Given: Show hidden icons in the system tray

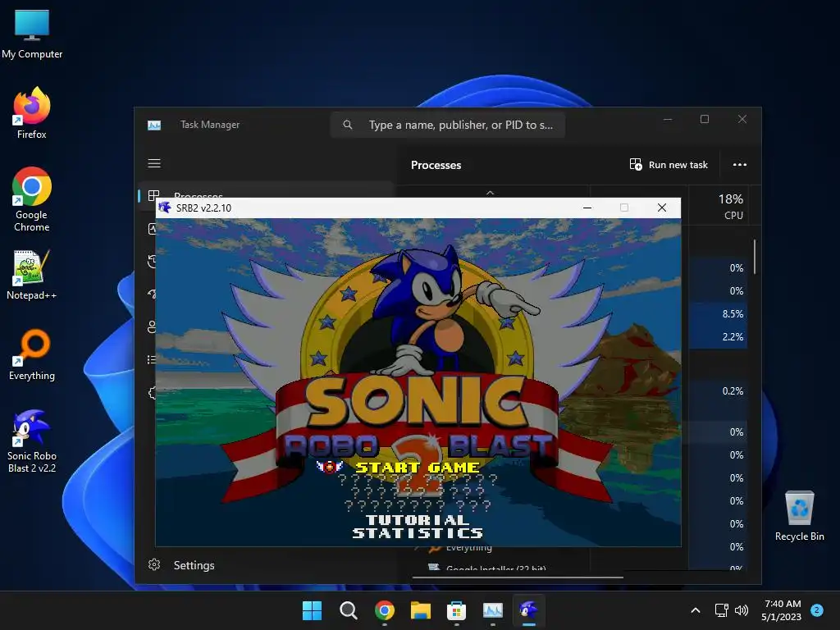Looking at the screenshot, I should coord(696,610).
